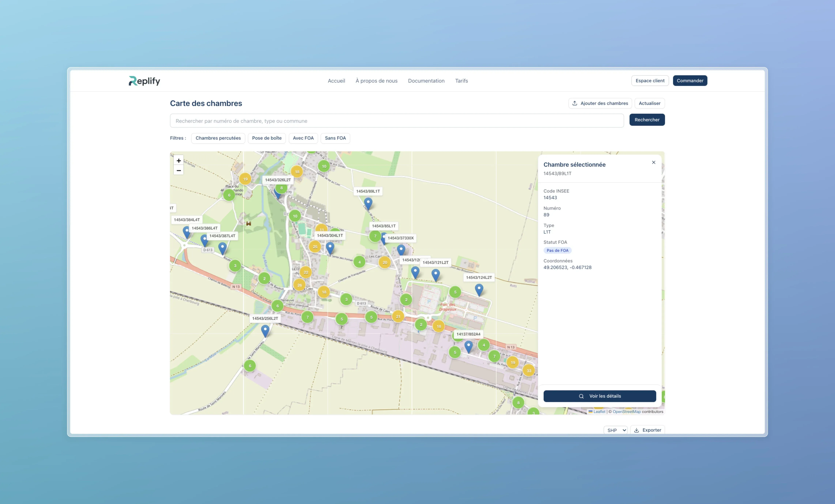Click Ajouter des chambres button

point(600,103)
